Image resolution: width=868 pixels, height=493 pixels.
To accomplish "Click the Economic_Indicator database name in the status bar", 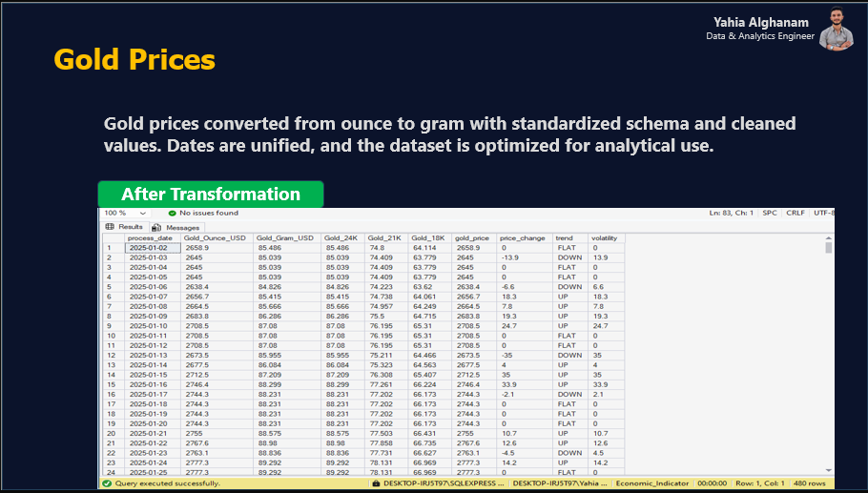I will [x=652, y=483].
